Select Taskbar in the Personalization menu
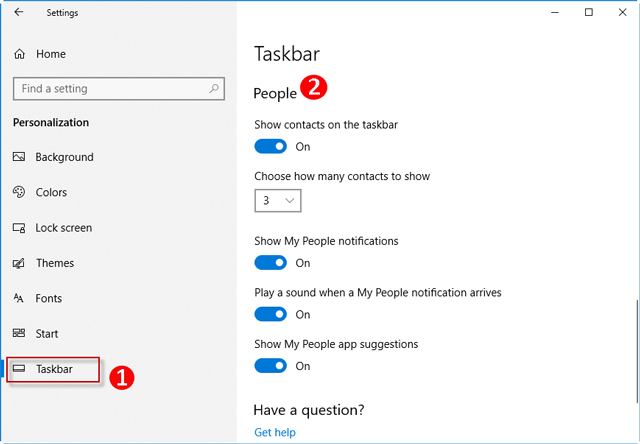The height and width of the screenshot is (444, 640). 54,369
